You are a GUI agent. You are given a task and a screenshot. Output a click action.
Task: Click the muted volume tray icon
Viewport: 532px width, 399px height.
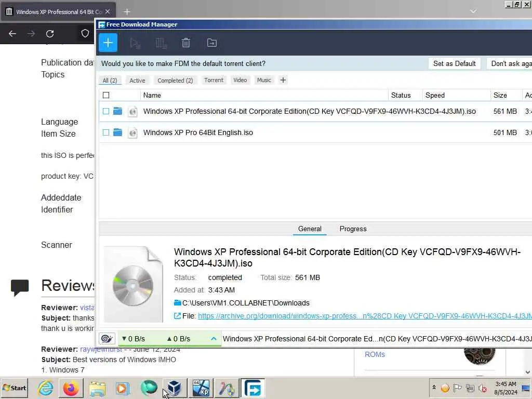click(483, 388)
